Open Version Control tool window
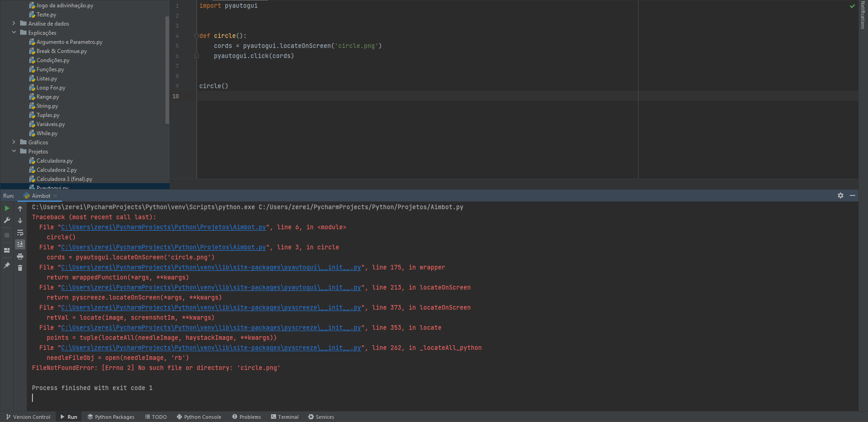This screenshot has height=422, width=868. (28, 417)
